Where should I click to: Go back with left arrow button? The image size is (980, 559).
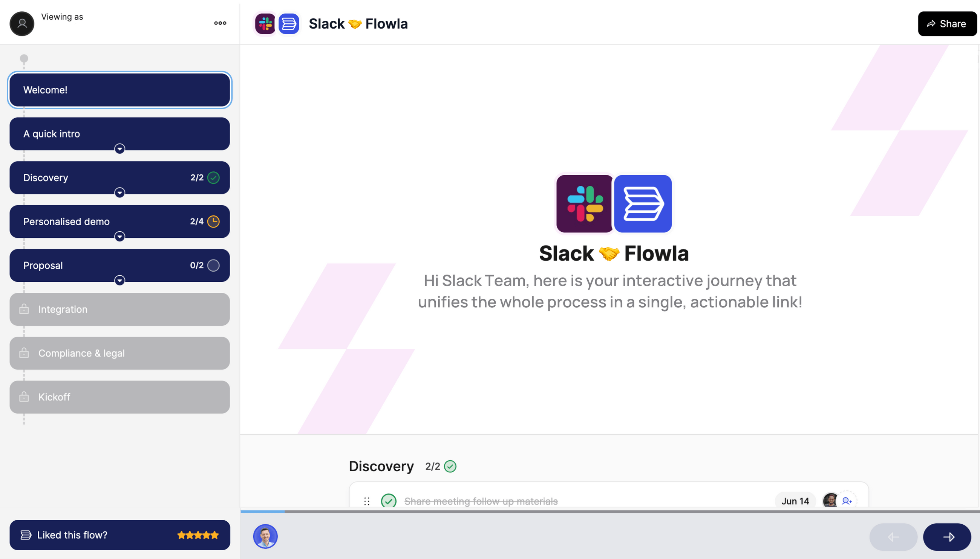tap(893, 537)
